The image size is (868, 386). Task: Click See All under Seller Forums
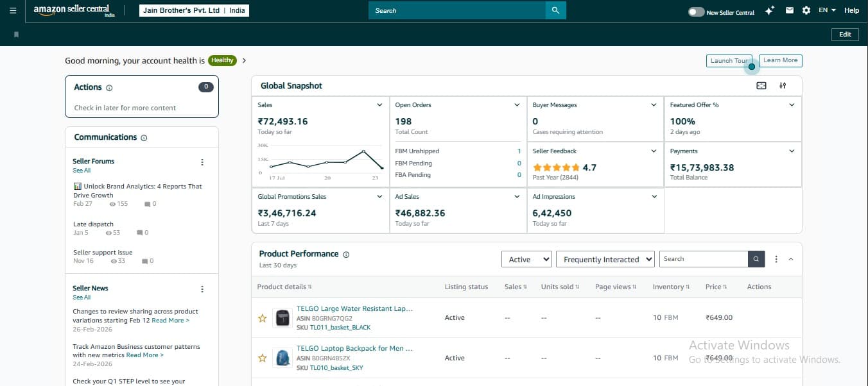coord(82,171)
